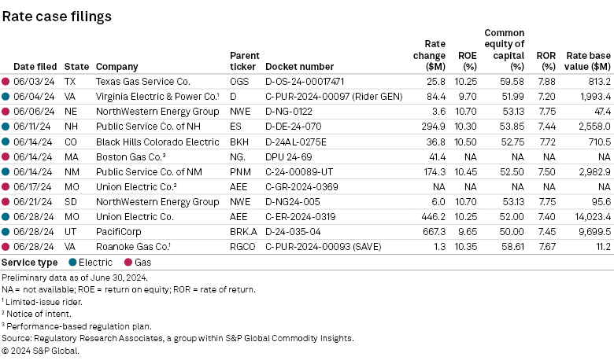Viewport: 614px width, 364px height.
Task: Click the gas dot beside the 06/17/24 date
Action: tap(6, 186)
